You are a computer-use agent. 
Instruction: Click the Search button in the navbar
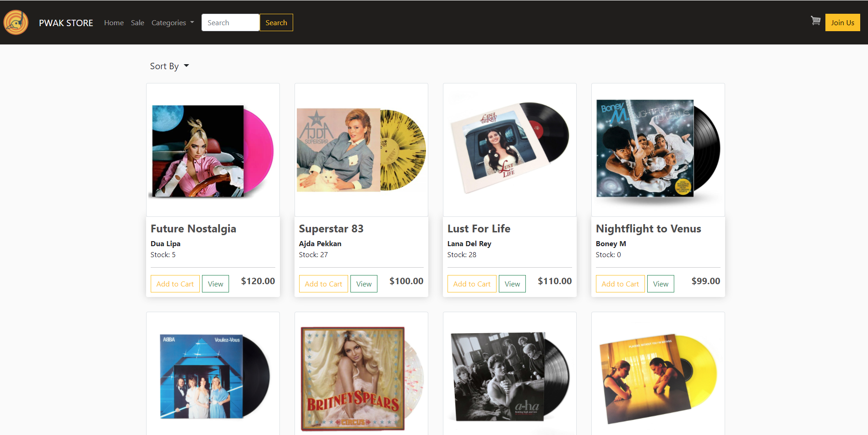(x=276, y=22)
